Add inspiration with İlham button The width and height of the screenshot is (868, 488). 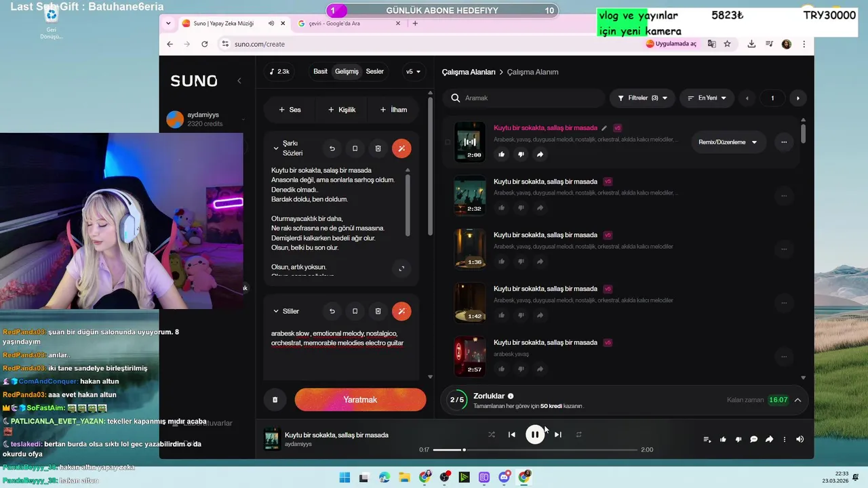click(393, 110)
